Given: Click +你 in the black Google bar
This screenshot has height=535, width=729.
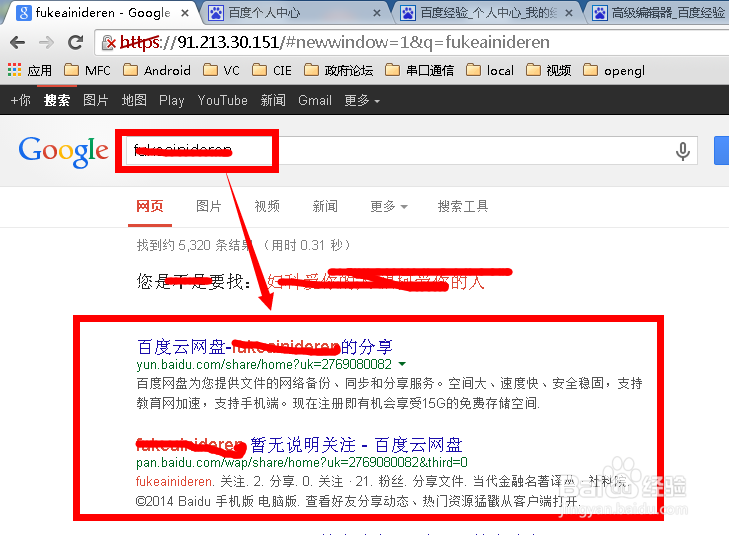Looking at the screenshot, I should [x=20, y=100].
